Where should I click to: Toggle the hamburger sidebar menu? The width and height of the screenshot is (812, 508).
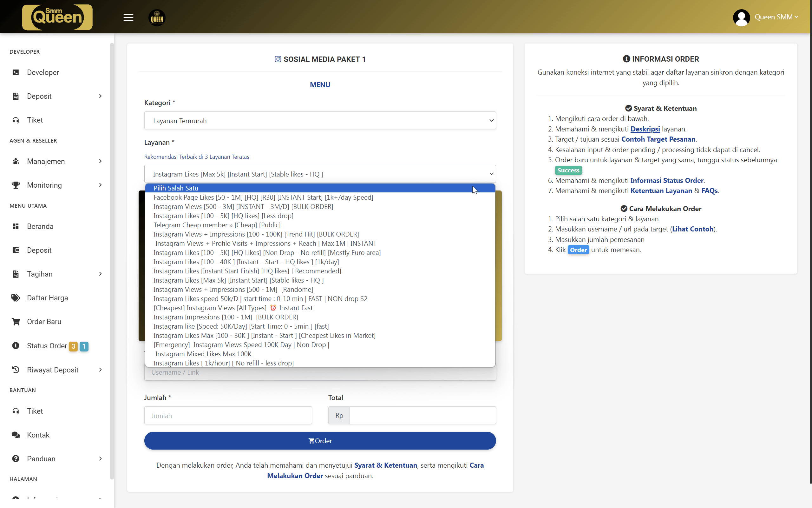[x=128, y=17]
